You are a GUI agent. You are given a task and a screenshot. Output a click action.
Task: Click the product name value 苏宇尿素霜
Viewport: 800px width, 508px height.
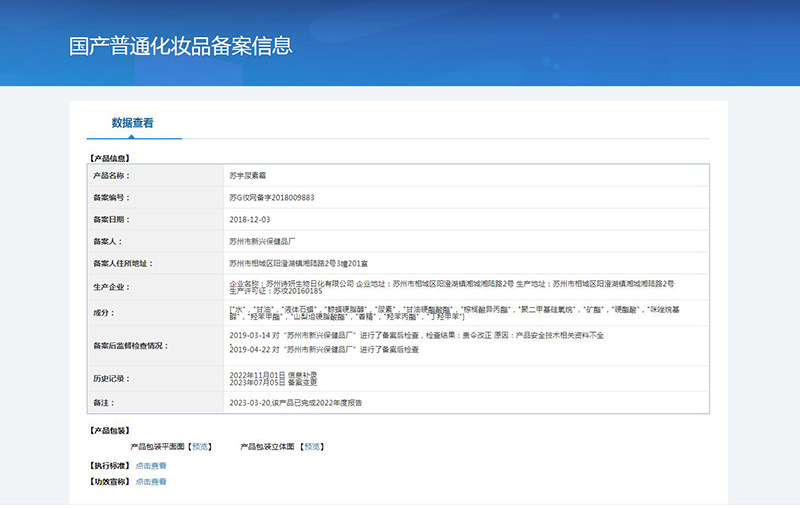pos(247,175)
